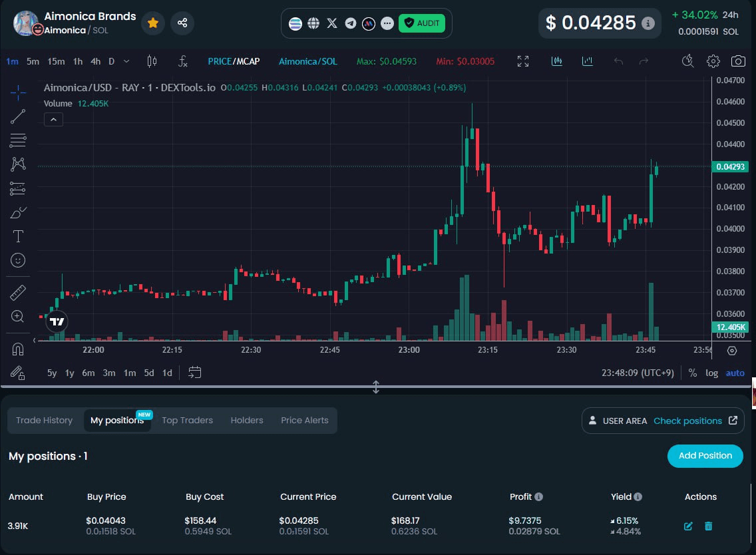Expand the timeframe dropdown chevron after D
Viewport: 756px width, 555px height.
click(x=126, y=61)
